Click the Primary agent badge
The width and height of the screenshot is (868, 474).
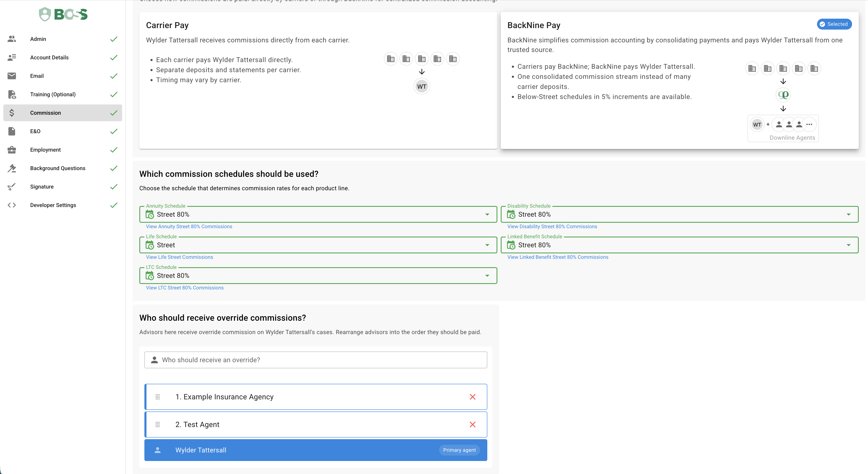459,450
